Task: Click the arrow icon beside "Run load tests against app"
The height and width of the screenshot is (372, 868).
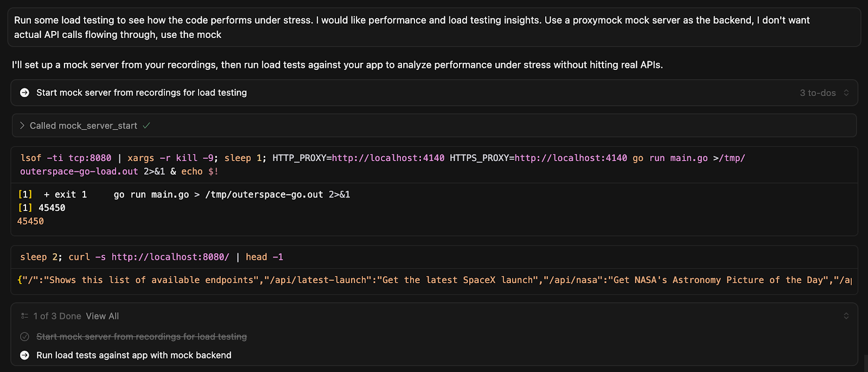Action: [x=24, y=355]
